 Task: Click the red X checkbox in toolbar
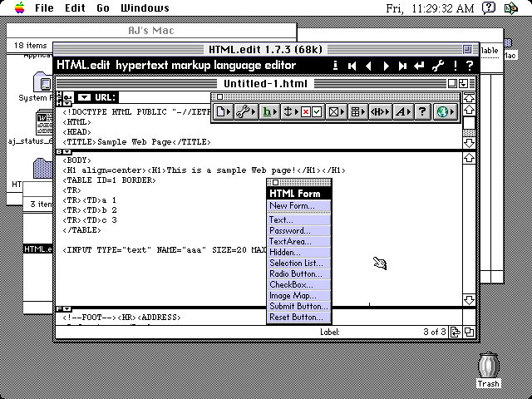pos(306,111)
